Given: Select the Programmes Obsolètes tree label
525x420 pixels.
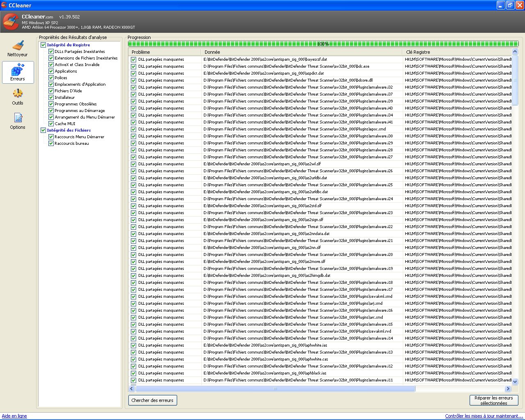Looking at the screenshot, I should click(75, 104).
